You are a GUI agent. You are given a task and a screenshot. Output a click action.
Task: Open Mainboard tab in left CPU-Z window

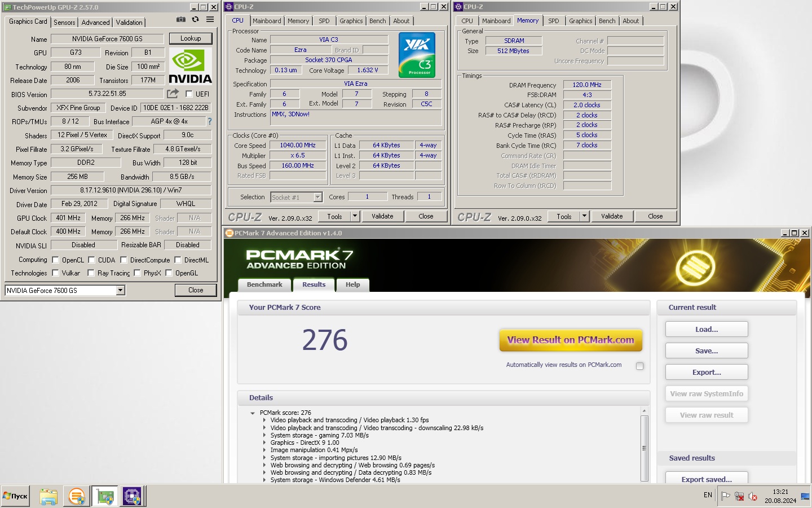[x=267, y=21]
